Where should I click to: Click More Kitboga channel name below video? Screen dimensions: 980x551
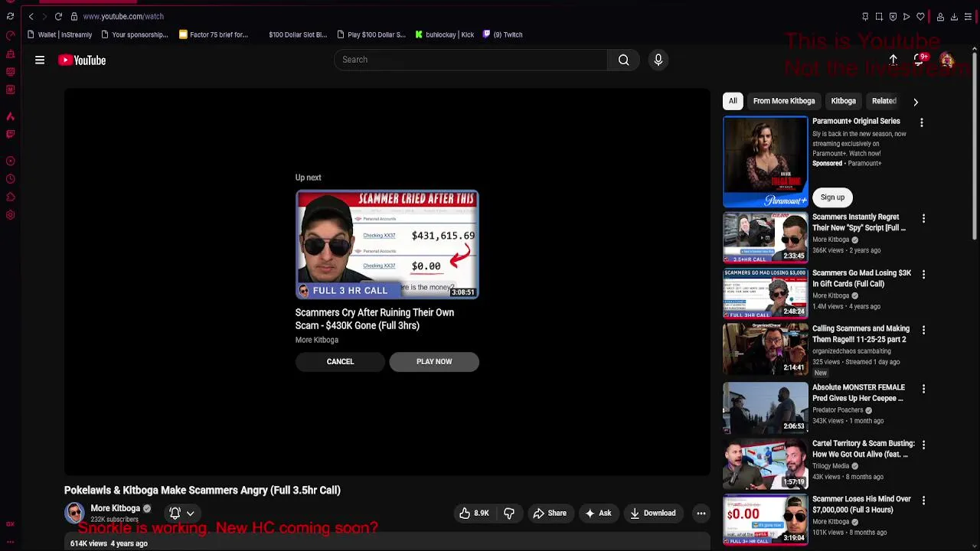click(x=116, y=508)
